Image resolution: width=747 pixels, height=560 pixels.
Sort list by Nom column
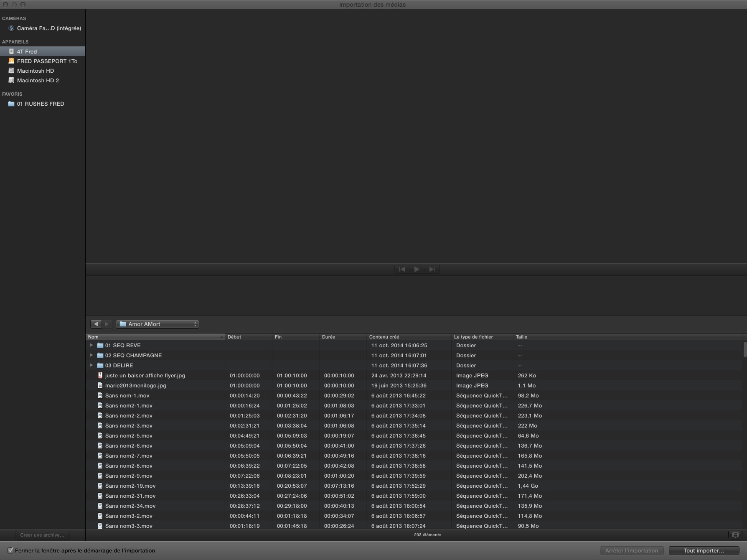pyautogui.click(x=155, y=337)
